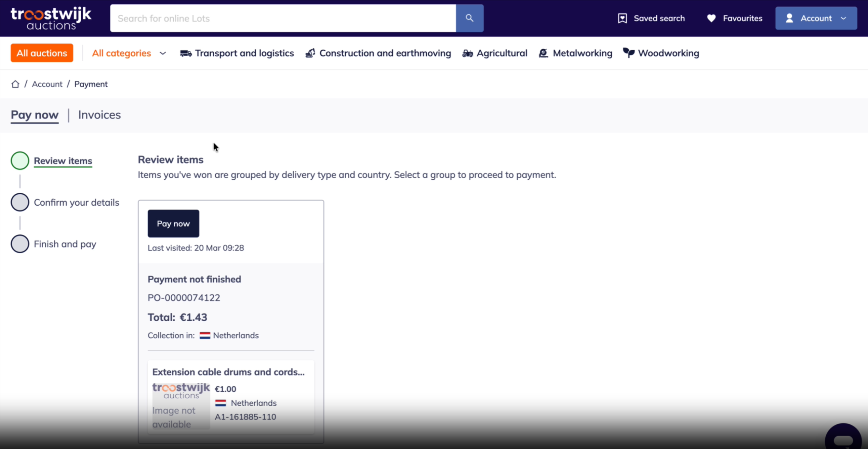Select the Confirm your details step circle
The width and height of the screenshot is (868, 449).
point(20,202)
